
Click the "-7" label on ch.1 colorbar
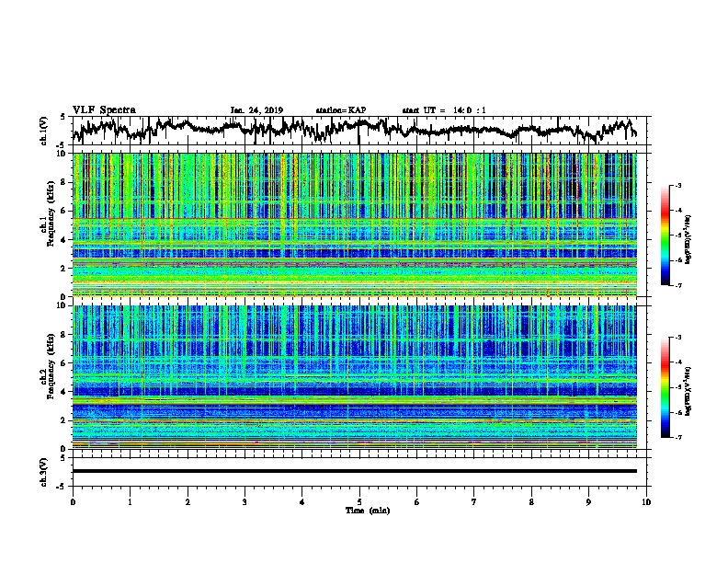[677, 285]
